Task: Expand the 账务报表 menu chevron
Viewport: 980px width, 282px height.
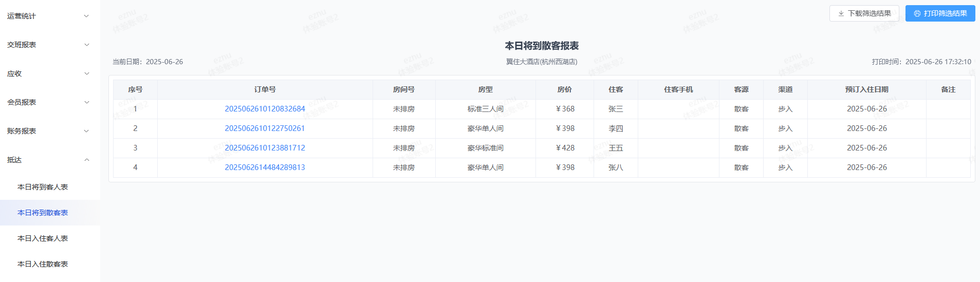Action: click(x=86, y=131)
